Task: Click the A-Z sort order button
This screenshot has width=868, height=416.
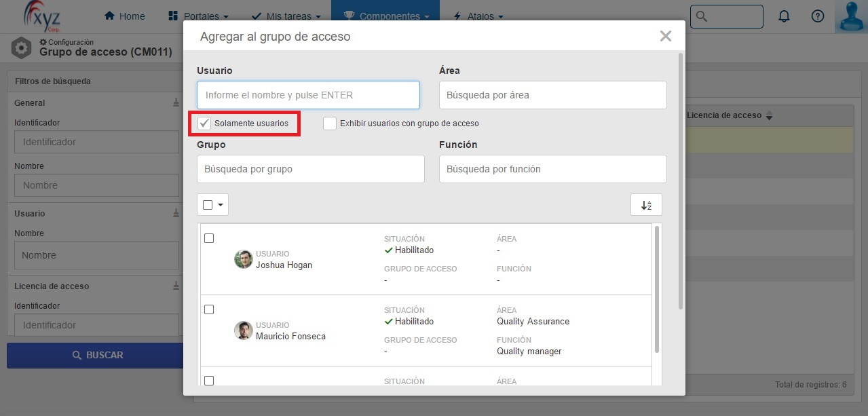Action: pos(646,205)
